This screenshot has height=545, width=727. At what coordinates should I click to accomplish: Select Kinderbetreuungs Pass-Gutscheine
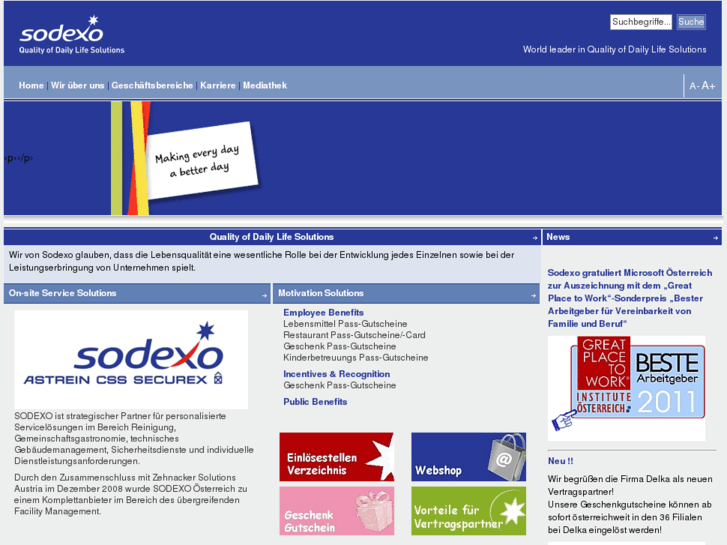(x=356, y=358)
